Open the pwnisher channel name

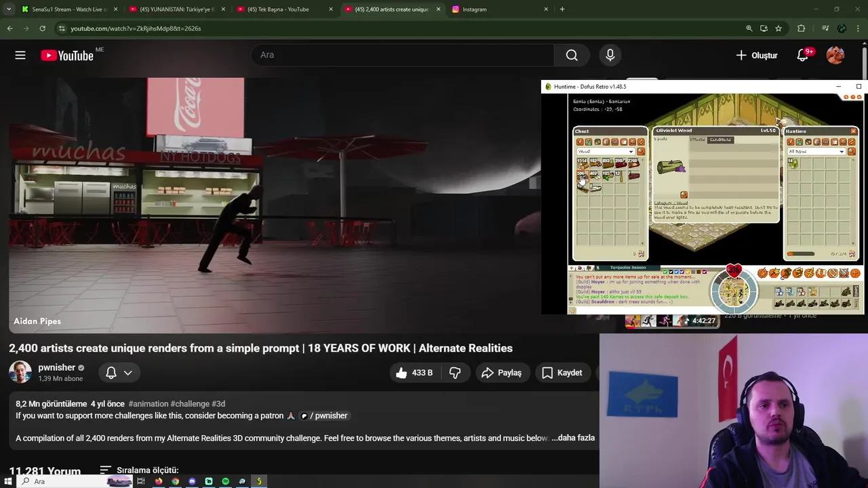click(x=56, y=367)
